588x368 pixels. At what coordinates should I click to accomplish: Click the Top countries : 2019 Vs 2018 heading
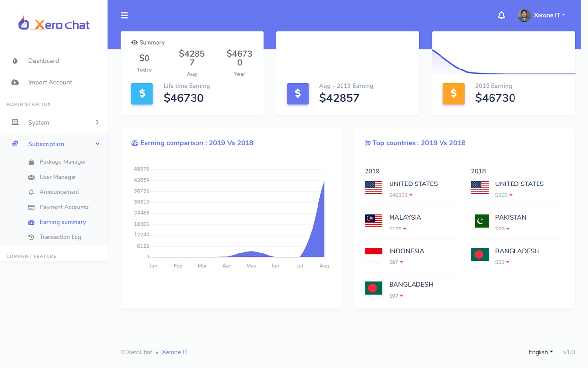[x=416, y=143]
